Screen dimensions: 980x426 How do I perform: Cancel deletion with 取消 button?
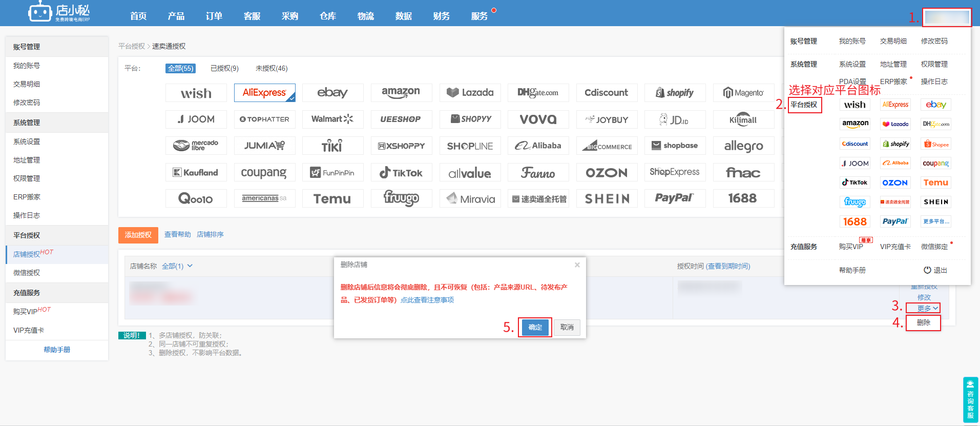pyautogui.click(x=567, y=327)
